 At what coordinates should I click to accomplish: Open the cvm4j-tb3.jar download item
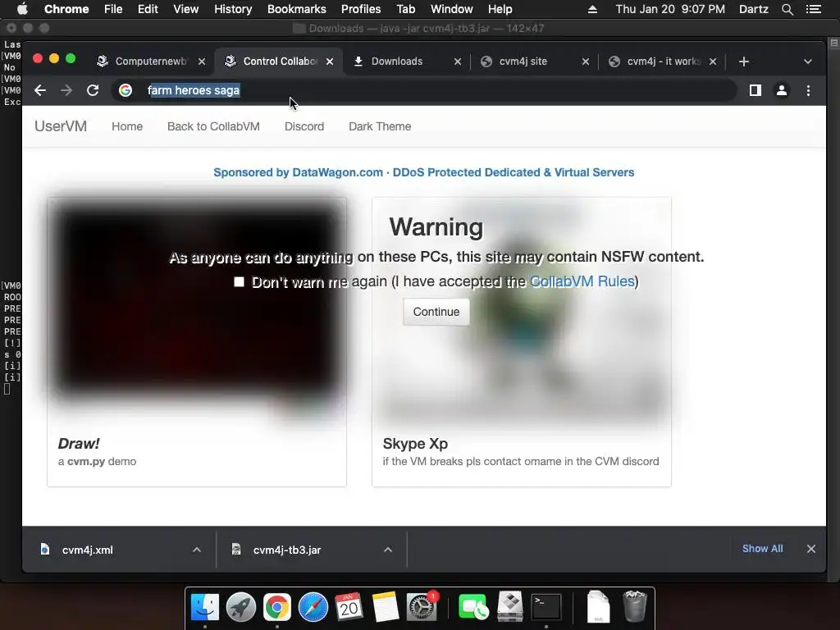pyautogui.click(x=286, y=550)
